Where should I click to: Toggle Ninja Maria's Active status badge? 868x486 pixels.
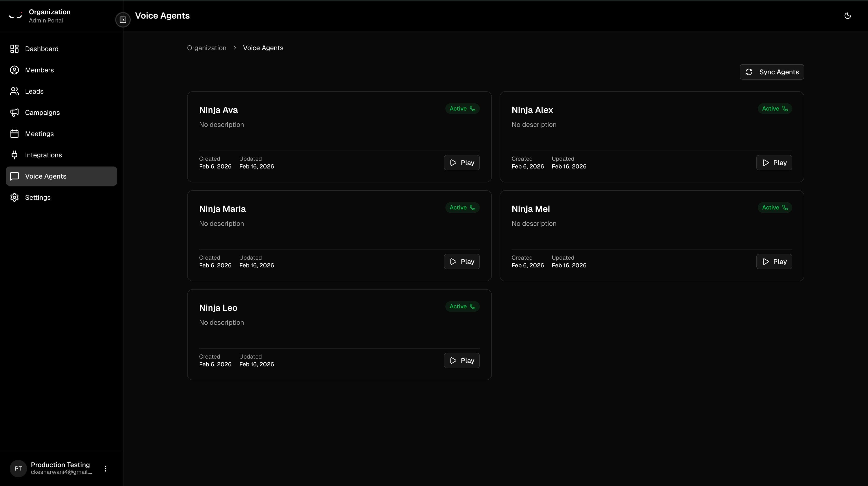[462, 208]
